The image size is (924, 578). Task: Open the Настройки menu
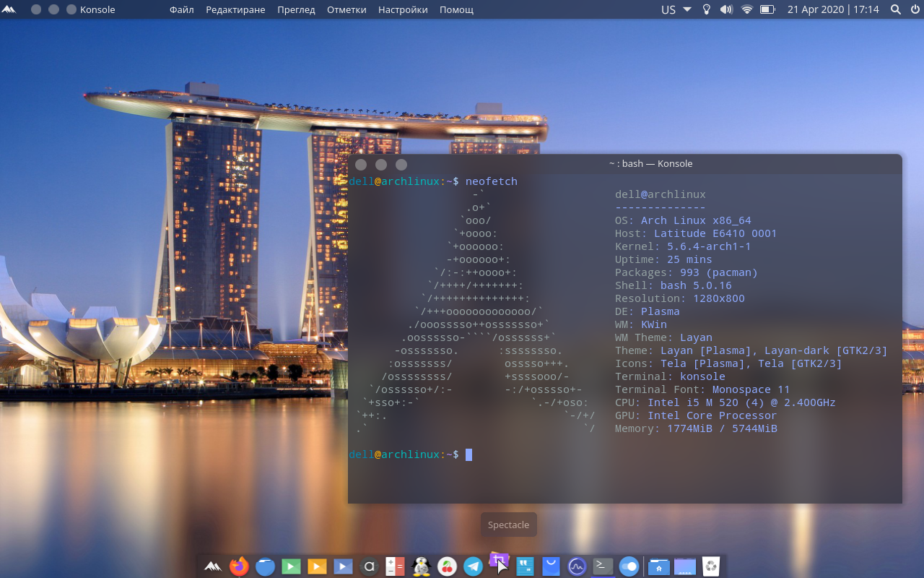403,9
